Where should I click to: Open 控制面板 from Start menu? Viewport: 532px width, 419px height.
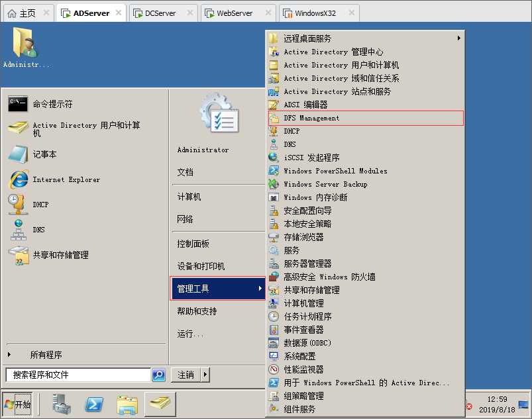point(193,244)
